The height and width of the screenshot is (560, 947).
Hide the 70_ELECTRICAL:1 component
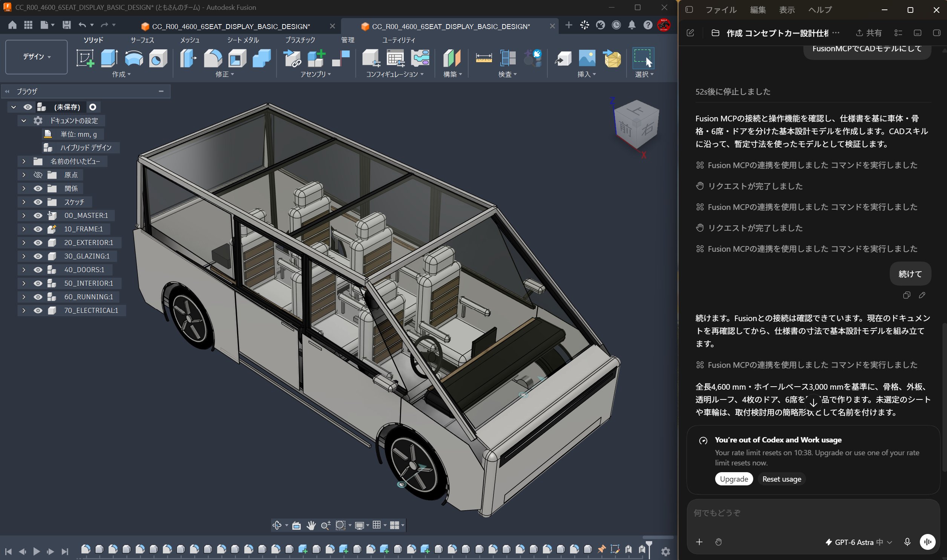point(38,311)
